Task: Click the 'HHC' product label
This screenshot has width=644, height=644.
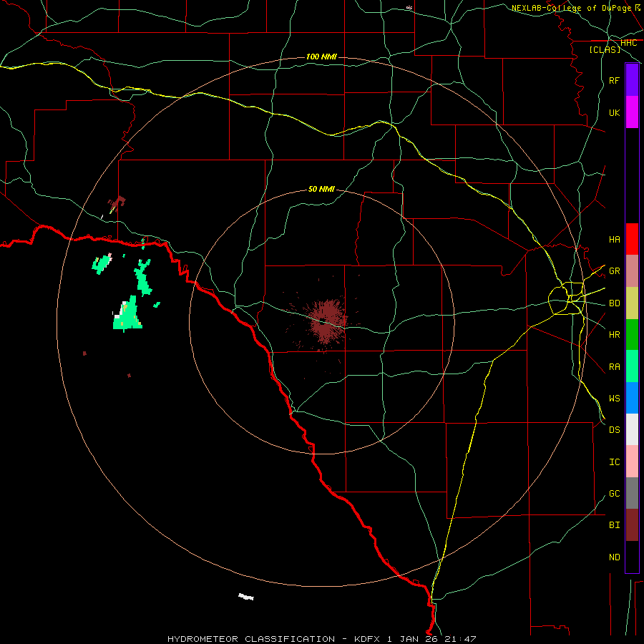Action: [x=628, y=43]
